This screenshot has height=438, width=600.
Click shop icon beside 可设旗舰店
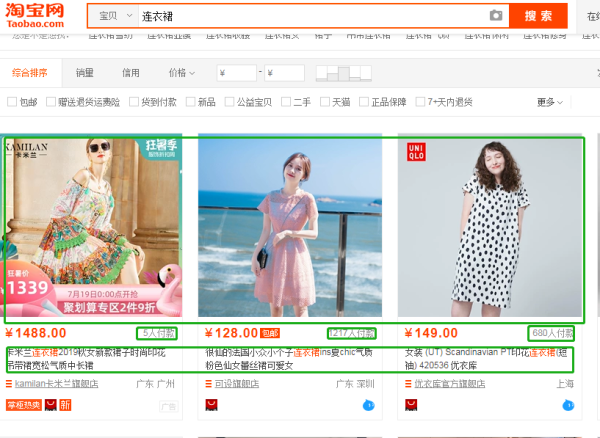(x=209, y=384)
